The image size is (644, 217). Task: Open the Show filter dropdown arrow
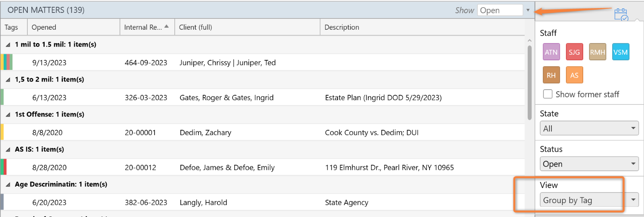click(528, 10)
